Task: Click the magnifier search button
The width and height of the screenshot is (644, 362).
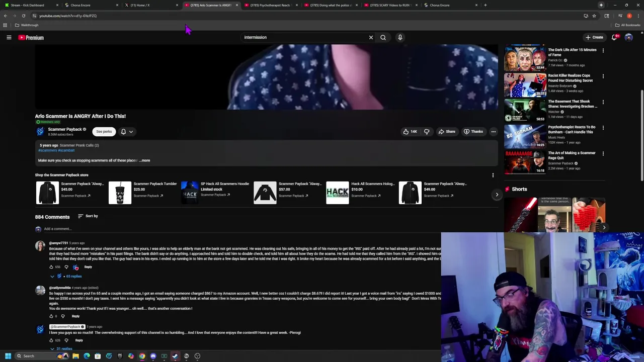Action: point(383,37)
